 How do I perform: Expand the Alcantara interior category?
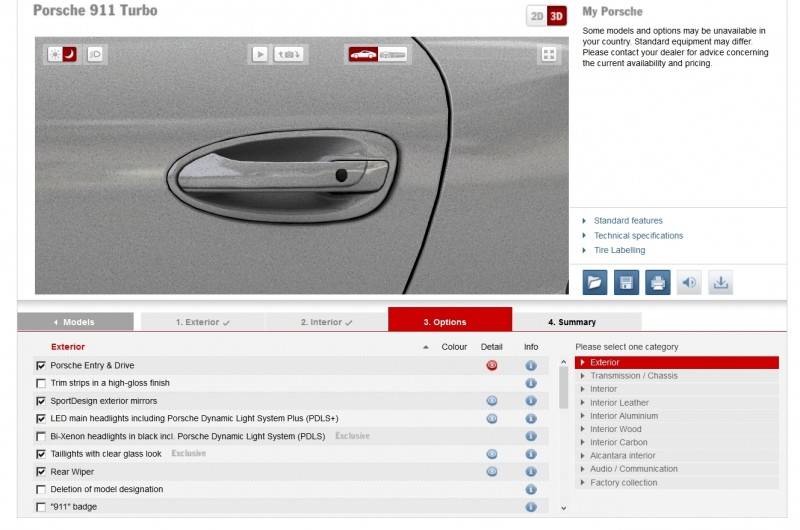coord(677,456)
